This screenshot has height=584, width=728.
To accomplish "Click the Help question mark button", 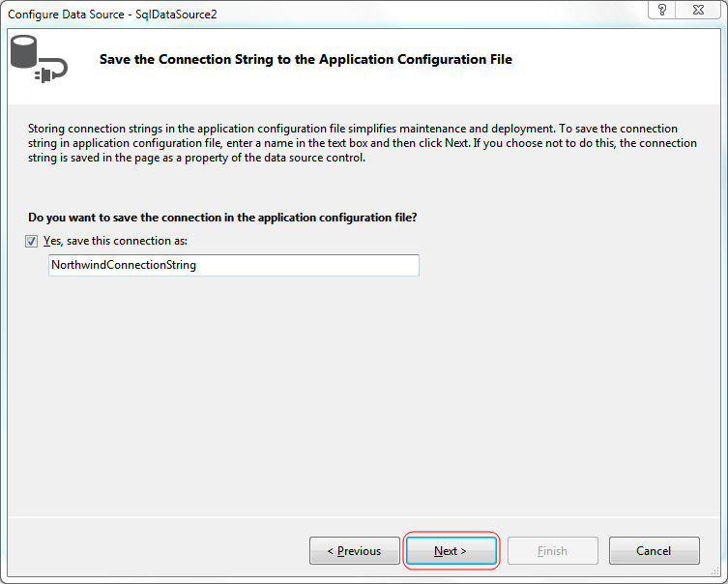I will [663, 10].
